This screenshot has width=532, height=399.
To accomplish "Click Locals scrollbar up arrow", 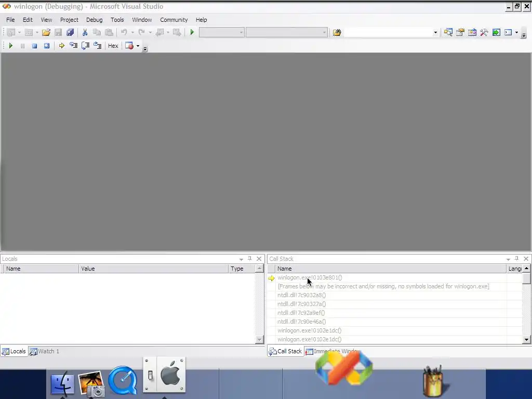I will 260,269.
